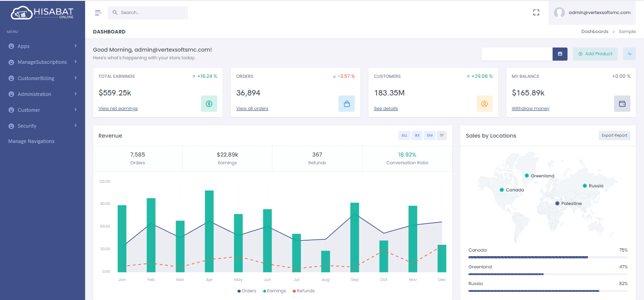644x300 pixels.
Task: Open the admin user account dropdown
Action: (x=592, y=13)
